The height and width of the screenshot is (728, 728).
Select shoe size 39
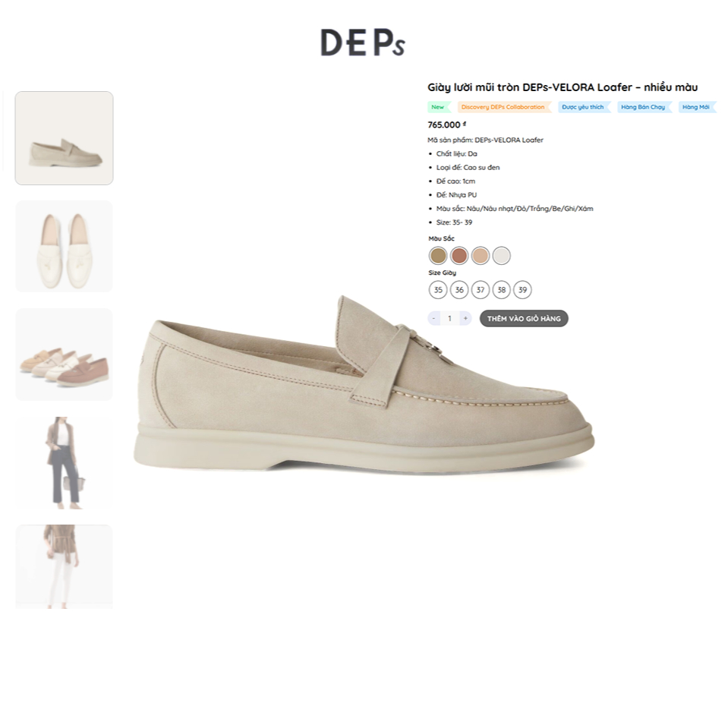click(523, 290)
